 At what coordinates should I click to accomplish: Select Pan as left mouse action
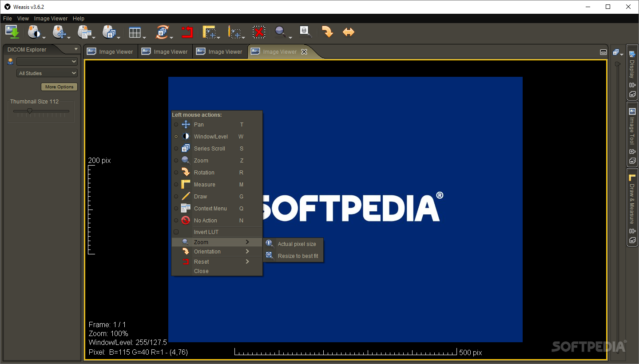point(217,125)
